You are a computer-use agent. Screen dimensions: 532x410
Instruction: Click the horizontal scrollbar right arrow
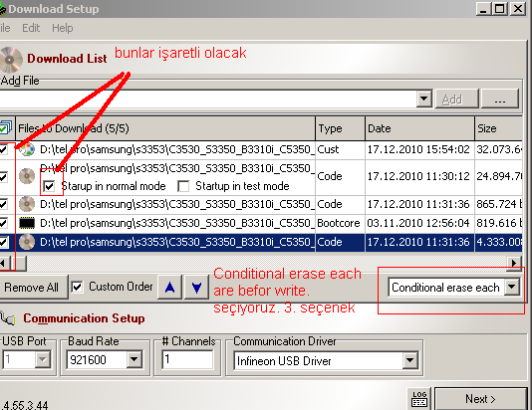[x=514, y=263]
